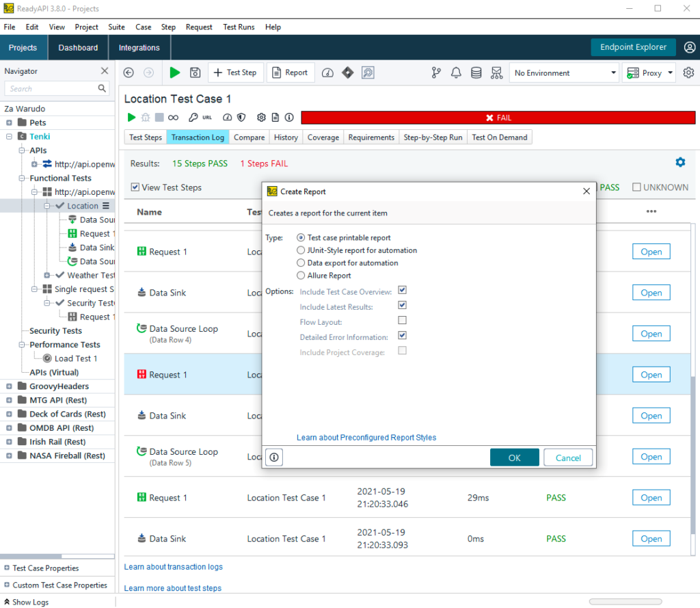Switch to the Test Steps tab

[145, 137]
